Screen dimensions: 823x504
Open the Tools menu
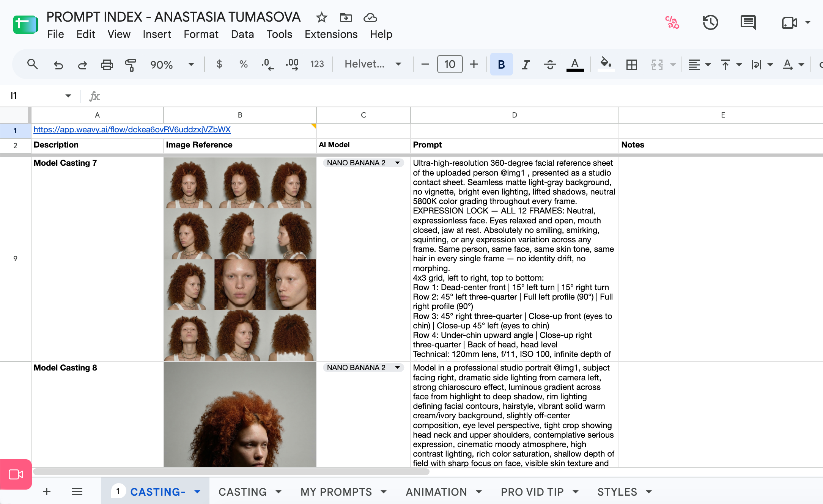point(279,34)
